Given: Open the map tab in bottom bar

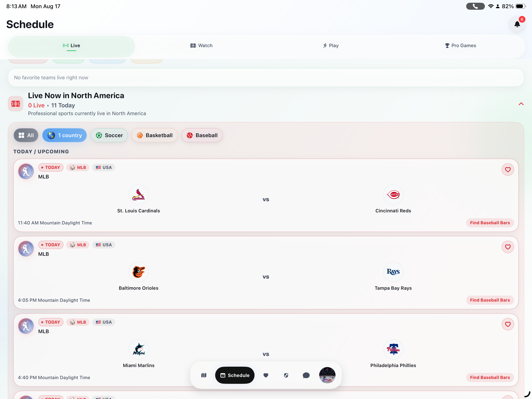Looking at the screenshot, I should pyautogui.click(x=204, y=375).
